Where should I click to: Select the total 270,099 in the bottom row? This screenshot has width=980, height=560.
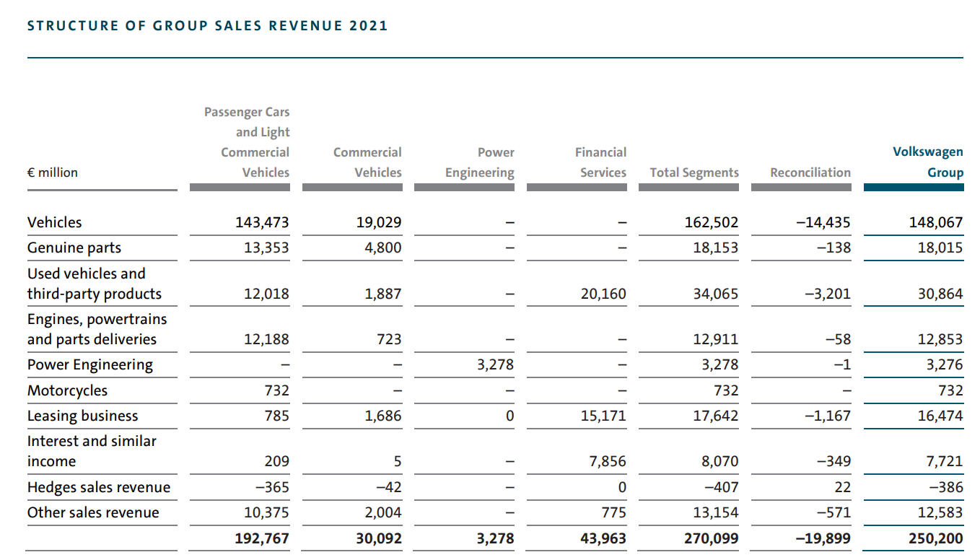pos(712,538)
